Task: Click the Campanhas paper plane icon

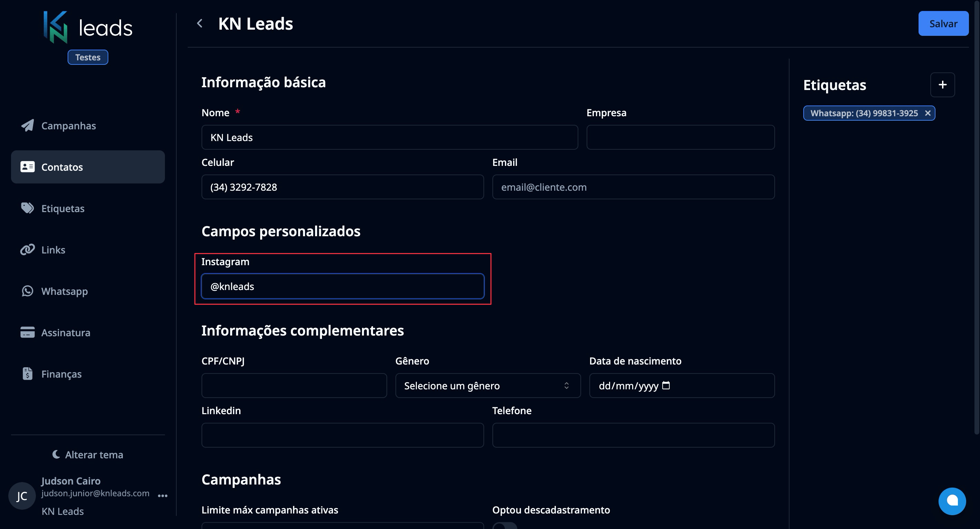Action: (27, 126)
